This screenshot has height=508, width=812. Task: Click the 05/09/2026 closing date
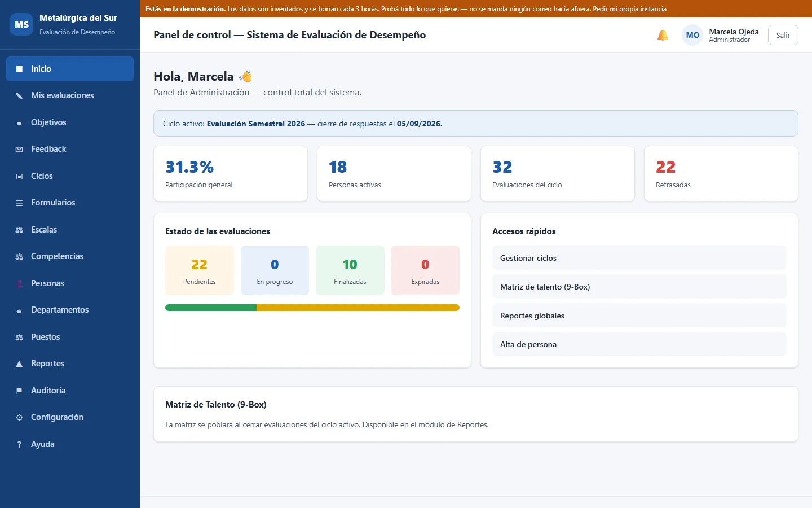coord(418,124)
